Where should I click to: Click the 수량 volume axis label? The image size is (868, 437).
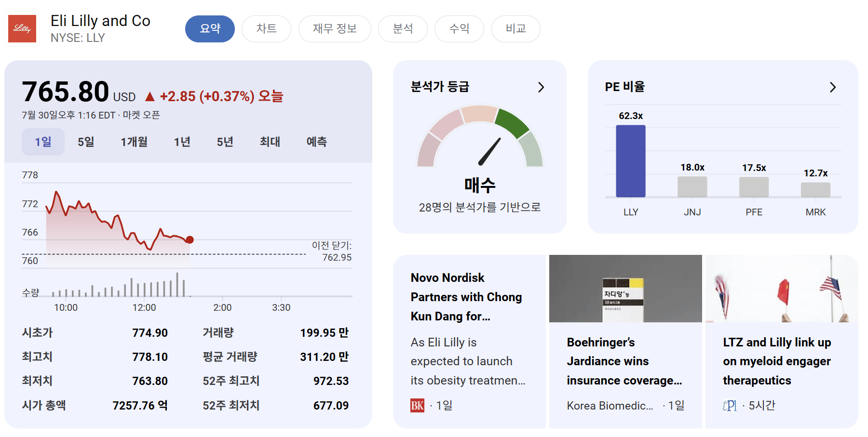pos(30,292)
